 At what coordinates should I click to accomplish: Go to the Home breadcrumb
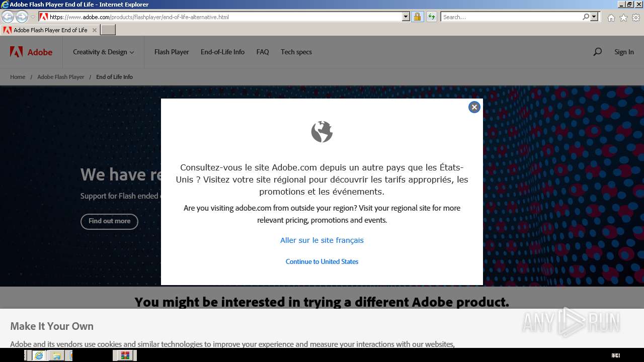point(18,77)
